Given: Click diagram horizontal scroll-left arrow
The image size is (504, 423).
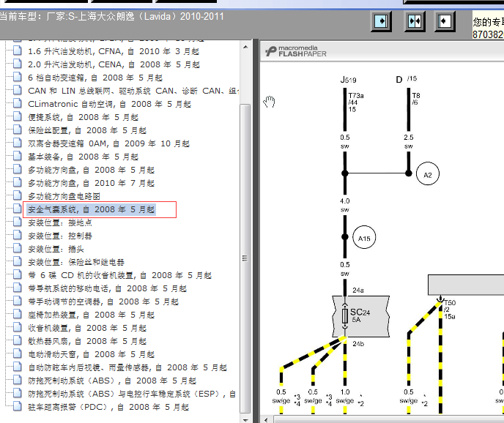Looking at the screenshot, I should 266,419.
